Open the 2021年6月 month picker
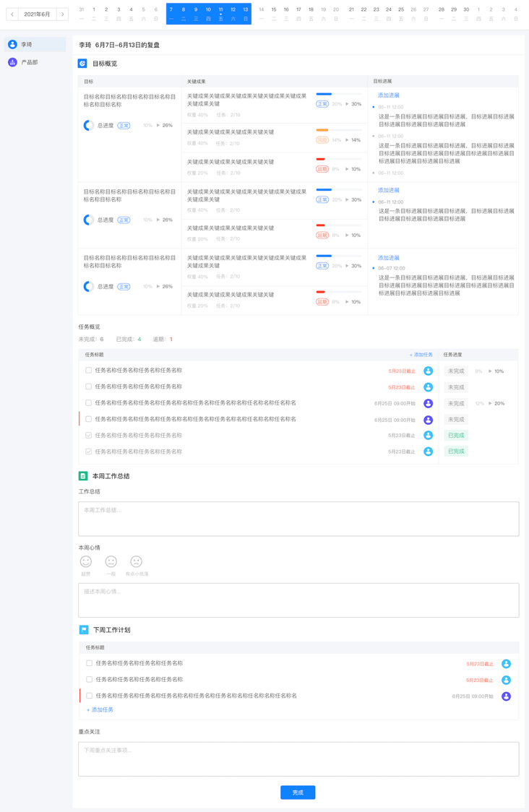 coord(38,14)
